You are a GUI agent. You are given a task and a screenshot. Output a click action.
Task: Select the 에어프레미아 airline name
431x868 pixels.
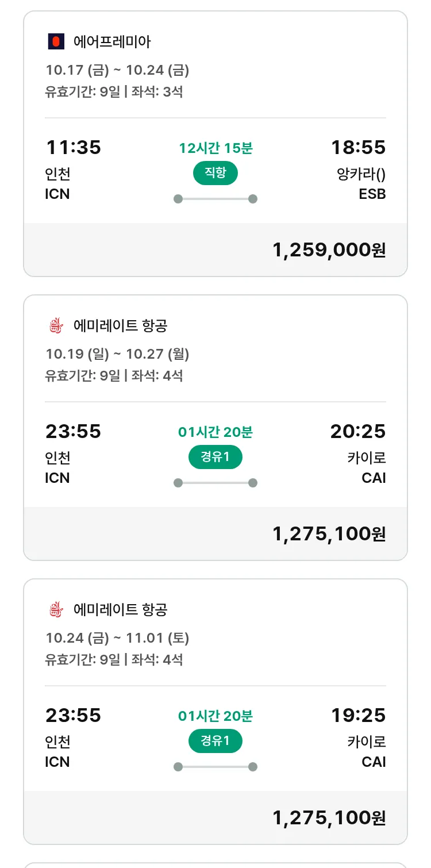click(x=112, y=41)
